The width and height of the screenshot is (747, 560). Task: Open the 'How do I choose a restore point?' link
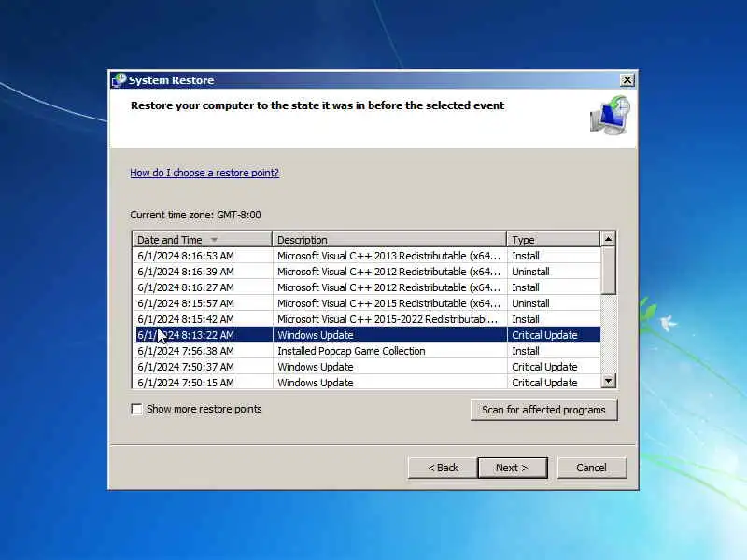(204, 173)
